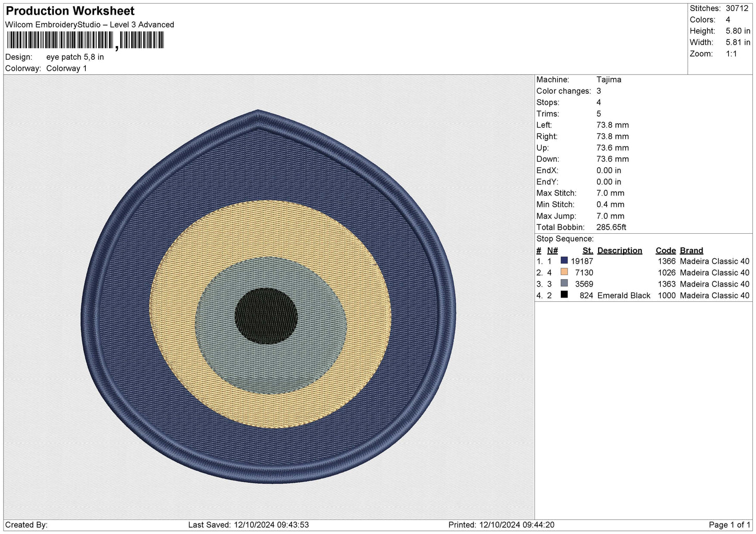Click stitch count '3569' in row 3
This screenshot has width=756, height=534.
(x=584, y=284)
